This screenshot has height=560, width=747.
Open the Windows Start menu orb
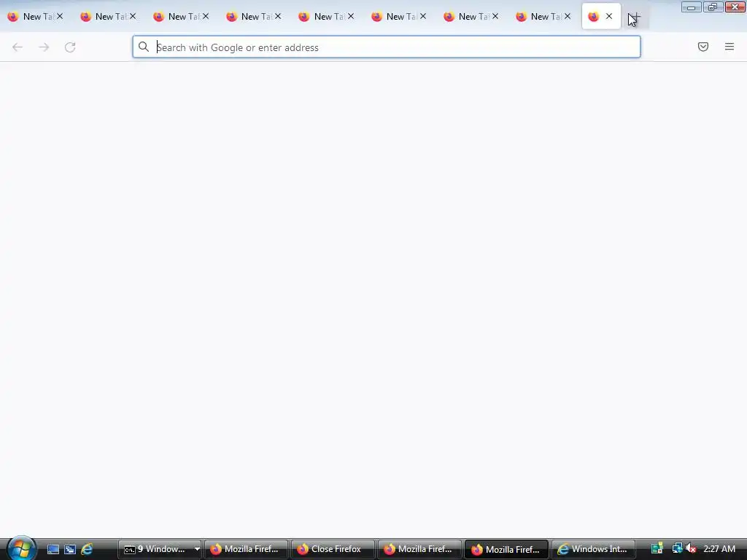(20, 548)
